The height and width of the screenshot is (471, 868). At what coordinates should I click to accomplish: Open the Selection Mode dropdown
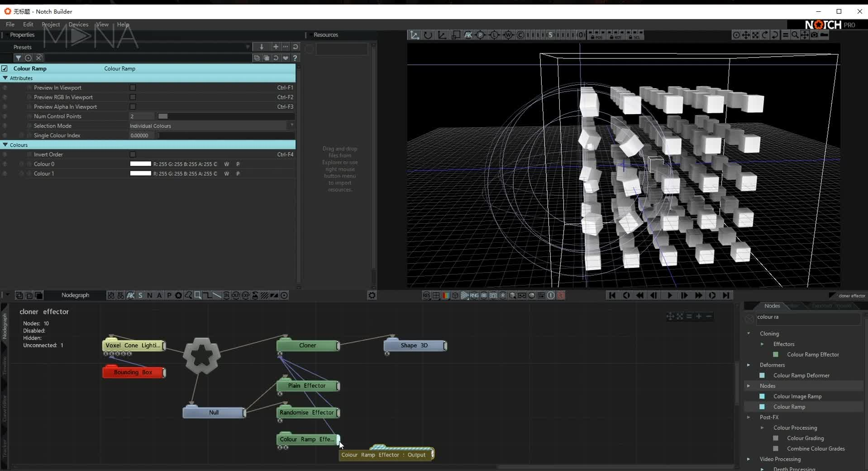(212, 126)
